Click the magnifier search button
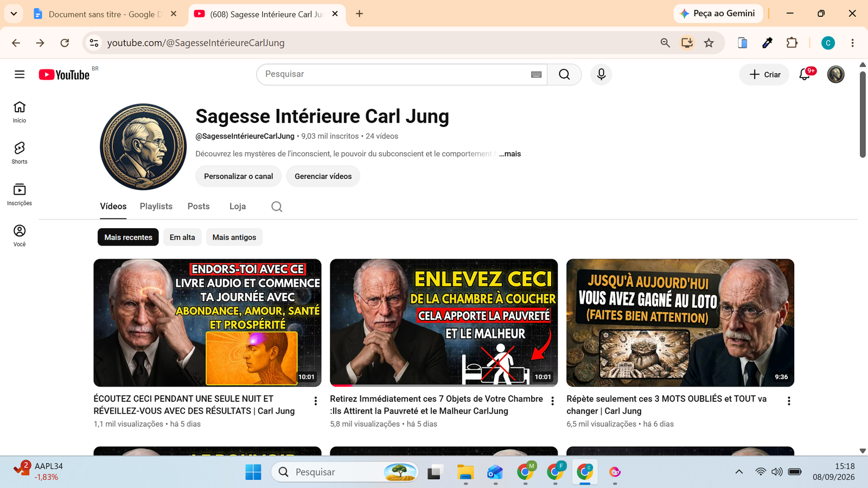 pyautogui.click(x=564, y=74)
